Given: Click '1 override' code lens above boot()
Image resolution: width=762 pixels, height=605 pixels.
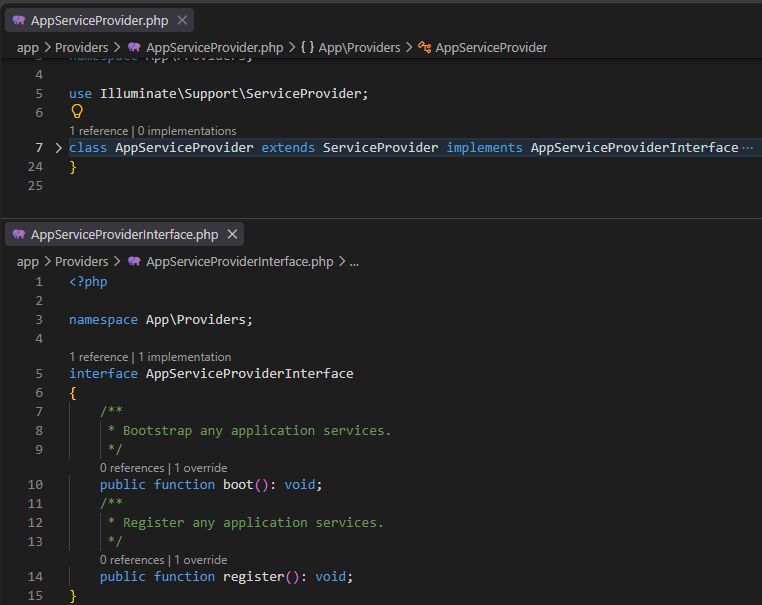Looking at the screenshot, I should click(201, 468).
